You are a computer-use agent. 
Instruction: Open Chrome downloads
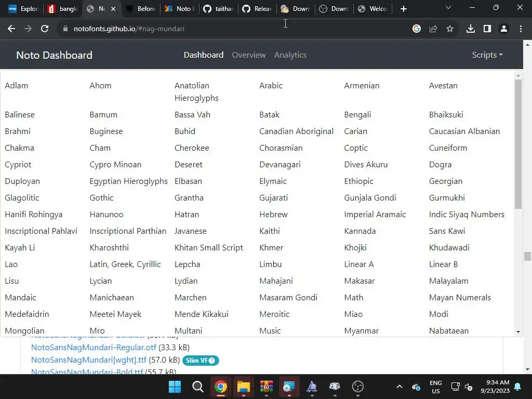(x=471, y=29)
